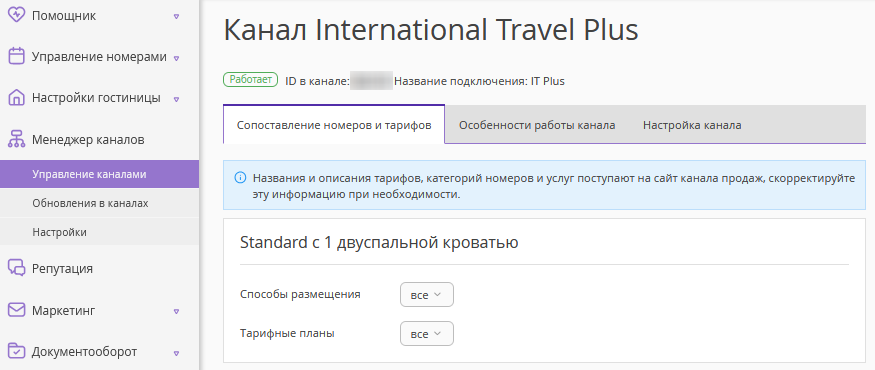
Task: Click the Работает status badge
Action: pyautogui.click(x=251, y=80)
